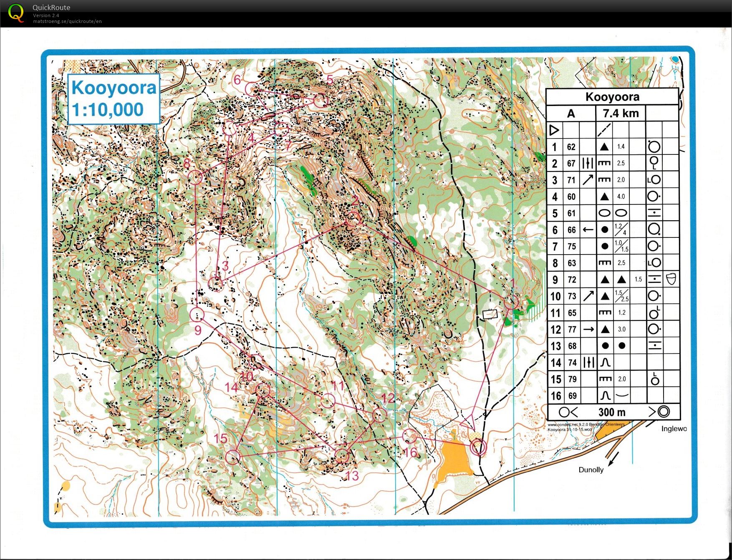Click the 300 m finish row in table
The height and width of the screenshot is (560, 732).
(613, 412)
